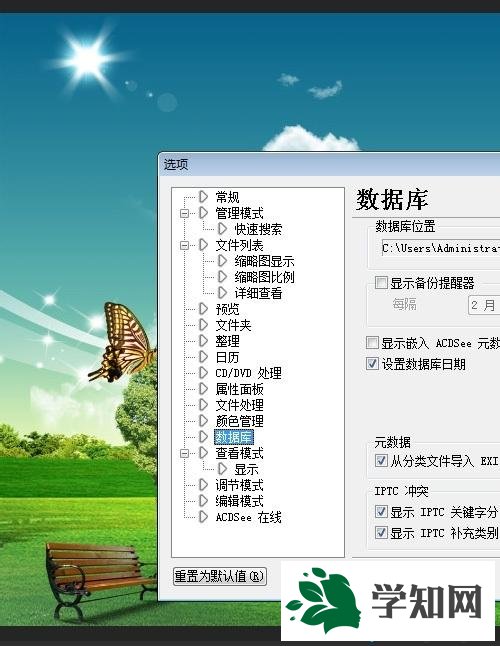Click the arrow icon beside 颜色管理
This screenshot has width=500, height=646.
pyautogui.click(x=203, y=421)
